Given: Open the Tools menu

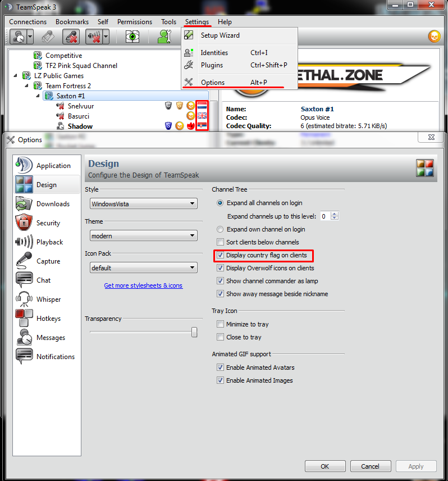Looking at the screenshot, I should click(x=168, y=22).
